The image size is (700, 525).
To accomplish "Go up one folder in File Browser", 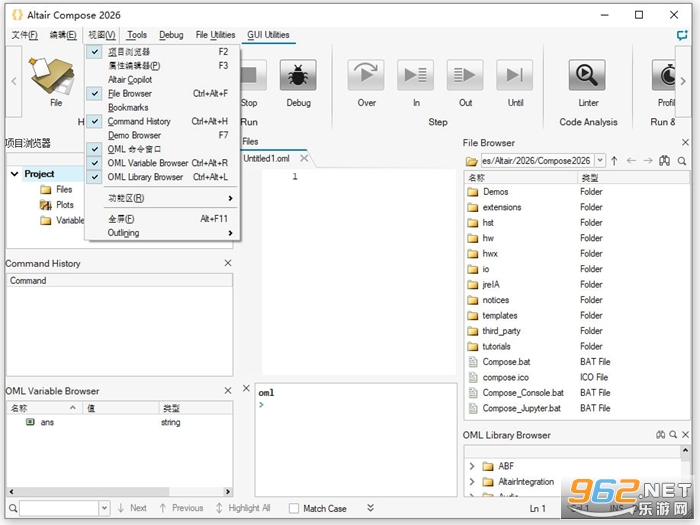I will click(614, 161).
